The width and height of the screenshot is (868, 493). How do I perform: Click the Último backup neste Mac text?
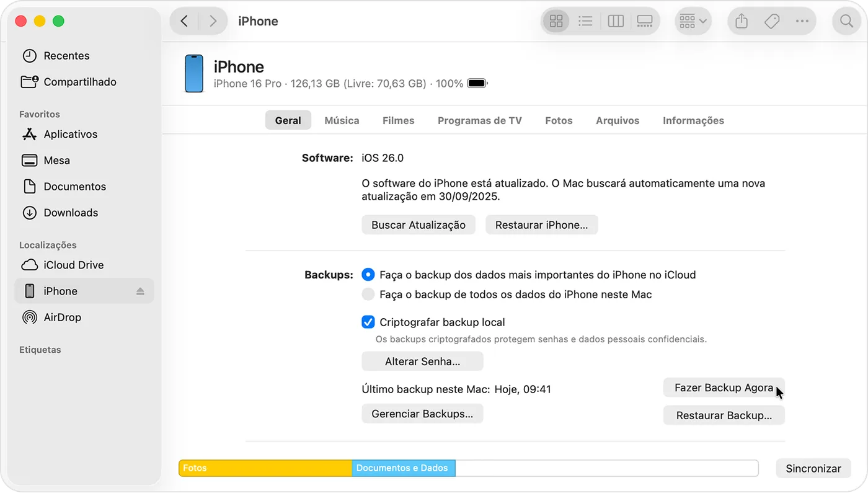pos(456,389)
